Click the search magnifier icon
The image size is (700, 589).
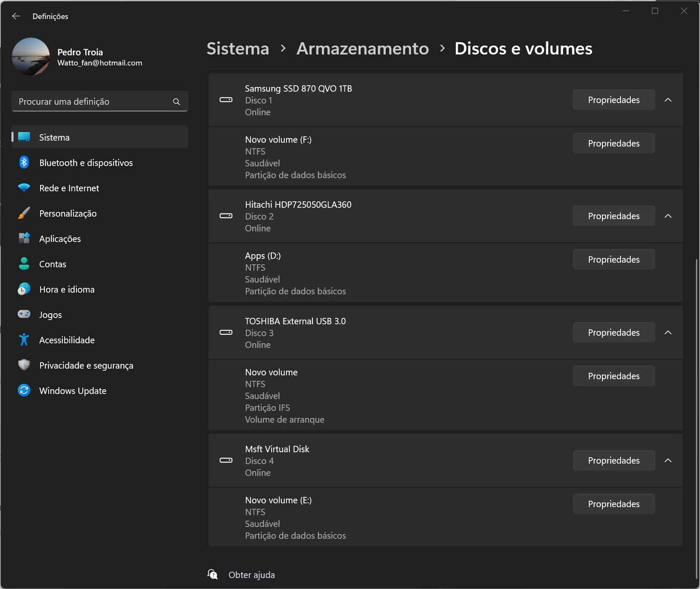[x=177, y=102]
